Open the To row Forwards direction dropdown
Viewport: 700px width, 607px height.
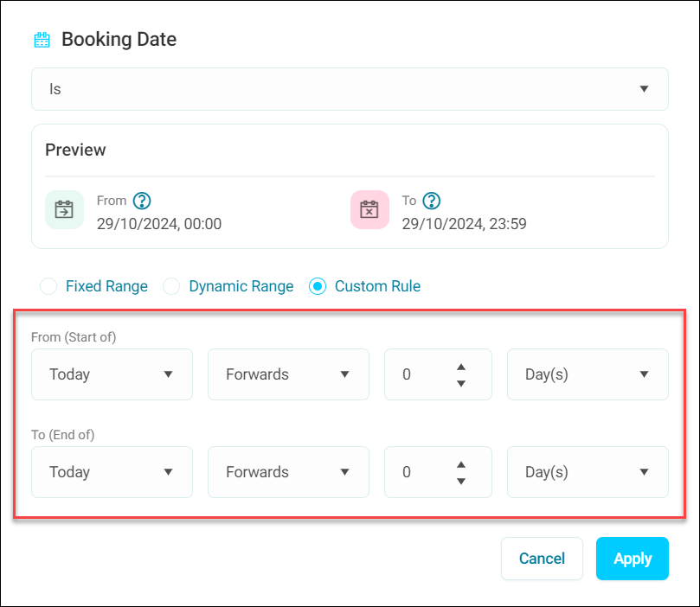pos(288,472)
